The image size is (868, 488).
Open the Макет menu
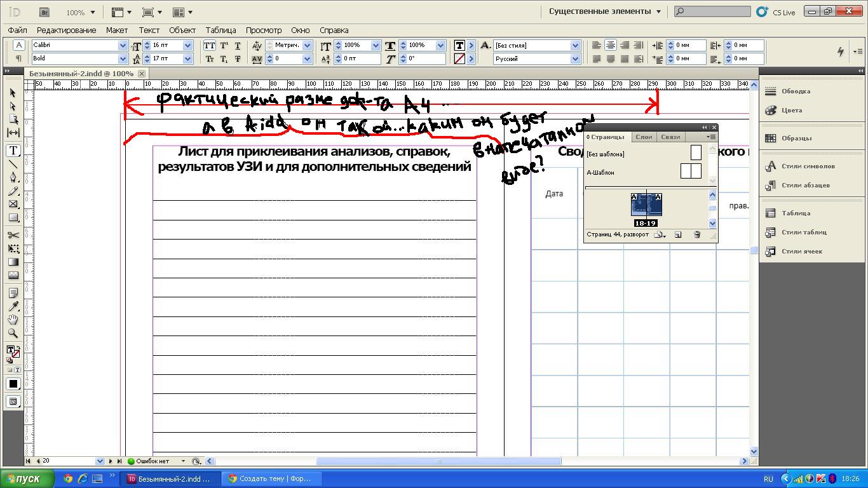(117, 30)
